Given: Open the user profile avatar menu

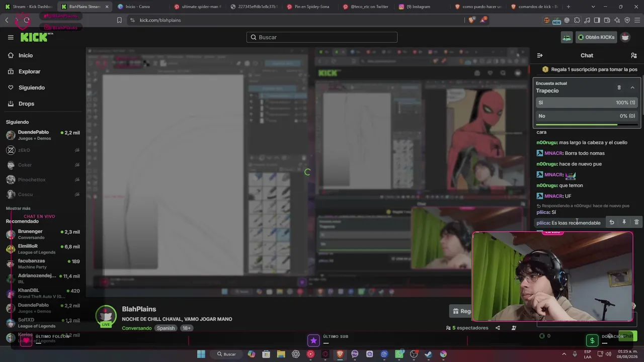Looking at the screenshot, I should (625, 37).
